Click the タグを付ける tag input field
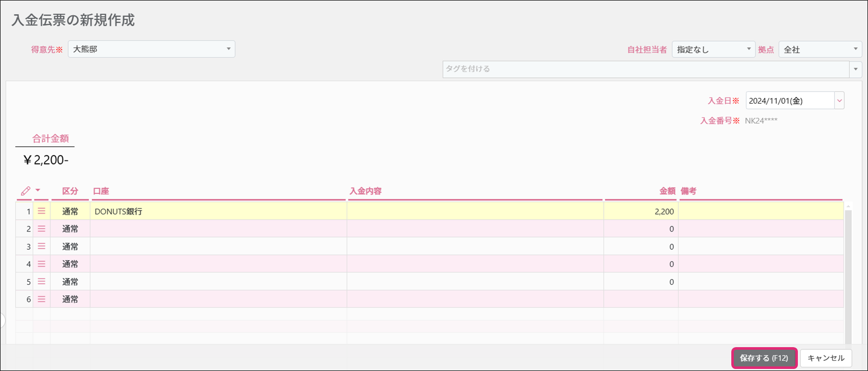Image resolution: width=868 pixels, height=371 pixels. [x=646, y=70]
